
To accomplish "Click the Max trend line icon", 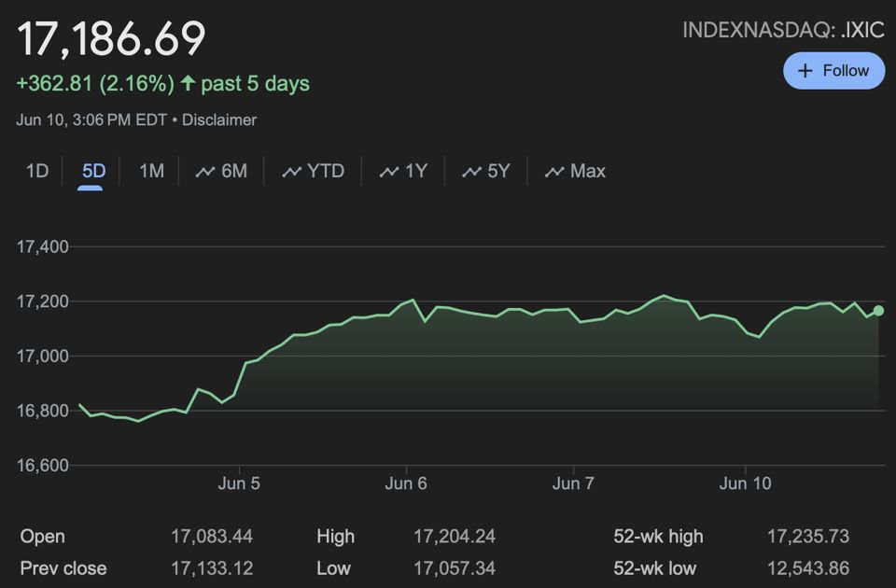I will tap(554, 172).
